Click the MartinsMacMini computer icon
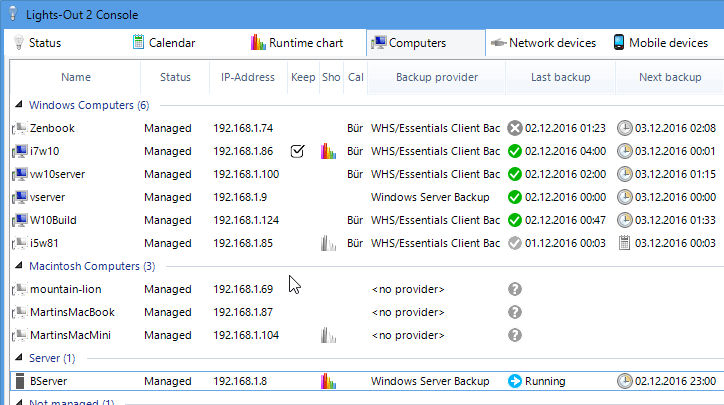The height and width of the screenshot is (405, 724). [x=19, y=335]
